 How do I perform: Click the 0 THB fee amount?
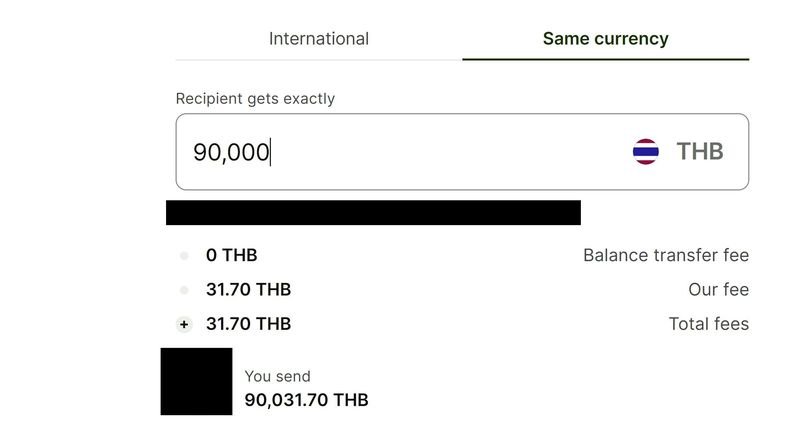tap(232, 255)
